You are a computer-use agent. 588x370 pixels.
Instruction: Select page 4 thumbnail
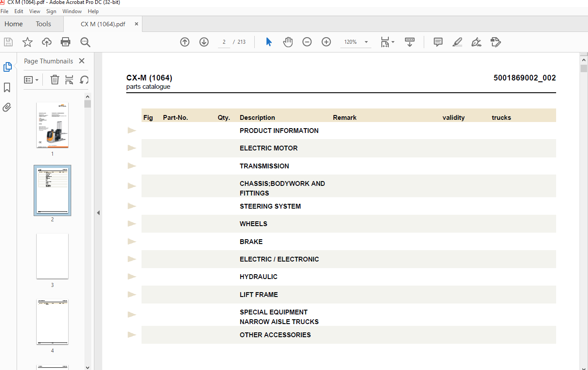[52, 322]
